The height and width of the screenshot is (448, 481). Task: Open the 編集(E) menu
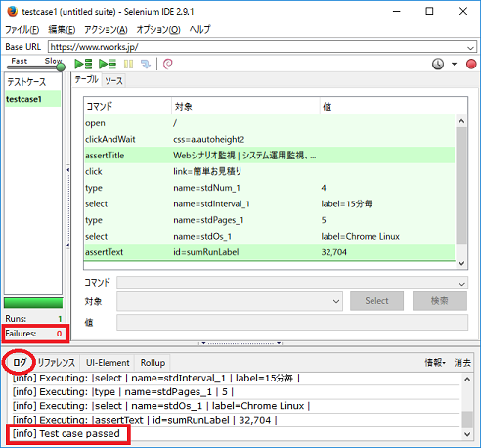tap(62, 30)
